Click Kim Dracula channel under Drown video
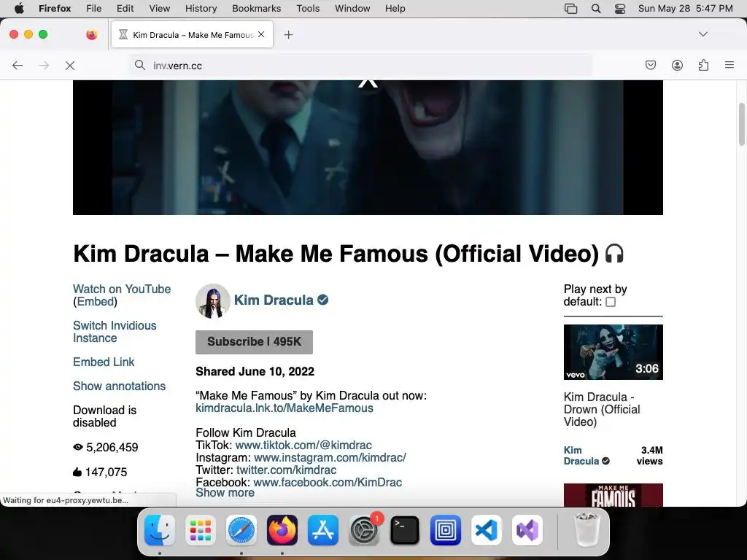The width and height of the screenshot is (747, 560). [586, 456]
